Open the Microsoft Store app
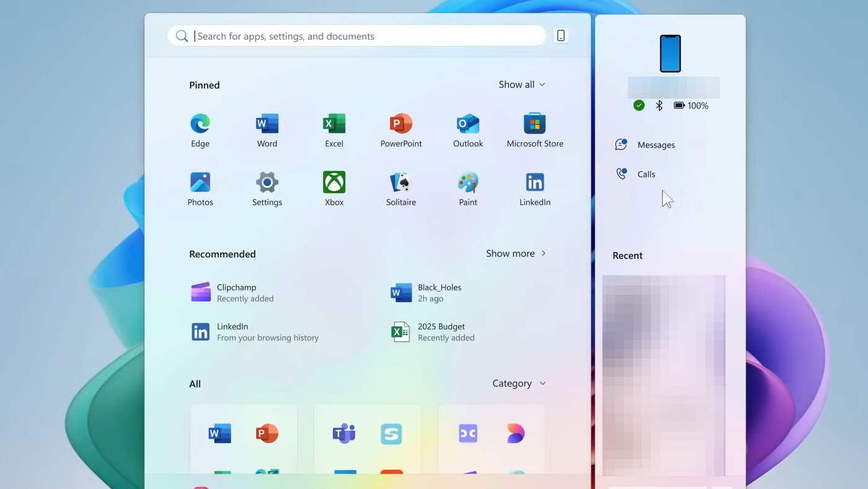This screenshot has height=489, width=868. pos(534,130)
